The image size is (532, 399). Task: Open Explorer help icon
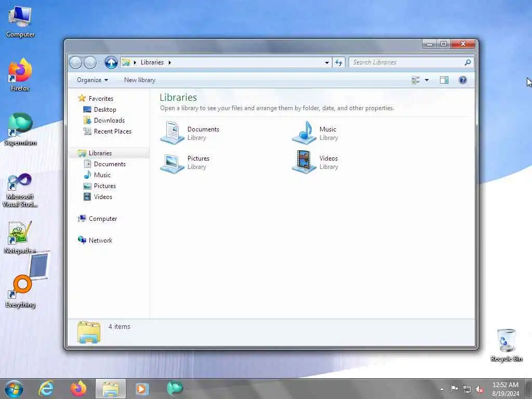(462, 80)
